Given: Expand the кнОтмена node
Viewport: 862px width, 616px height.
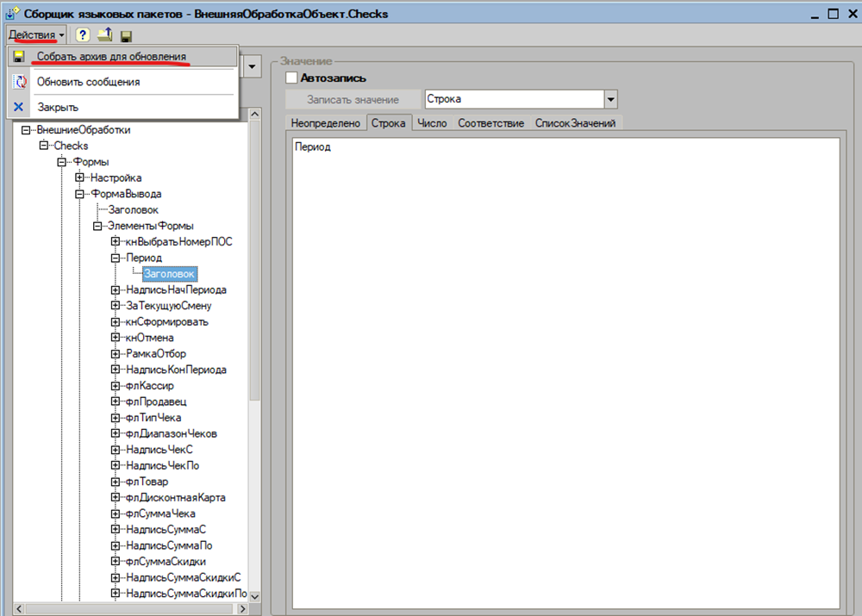Looking at the screenshot, I should (x=116, y=338).
